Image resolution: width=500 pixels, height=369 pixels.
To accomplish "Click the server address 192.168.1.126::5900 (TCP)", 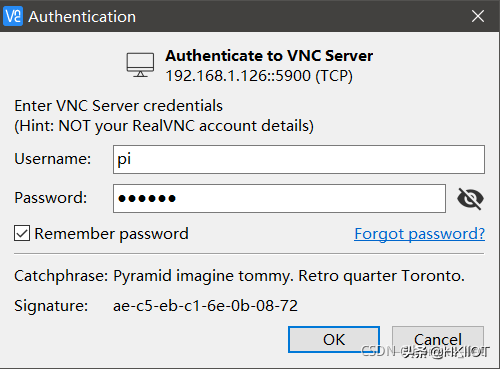I will (259, 76).
